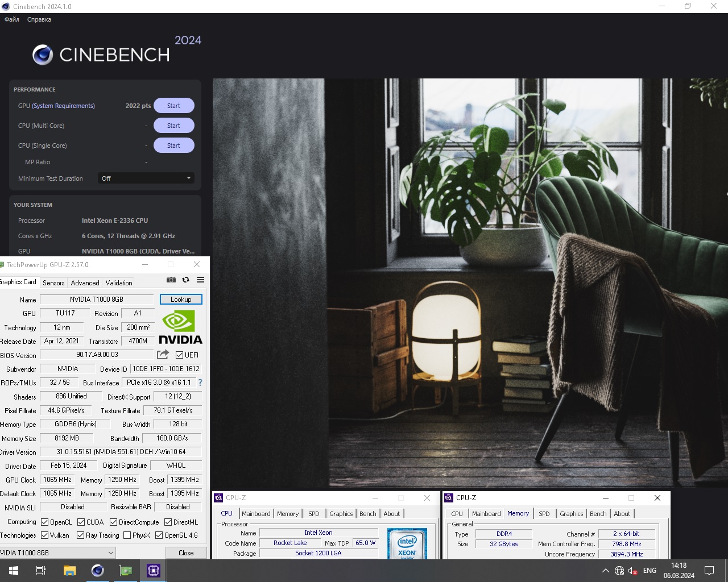Toggle the CUDA checkbox
This screenshot has width=728, height=582.
pyautogui.click(x=81, y=522)
